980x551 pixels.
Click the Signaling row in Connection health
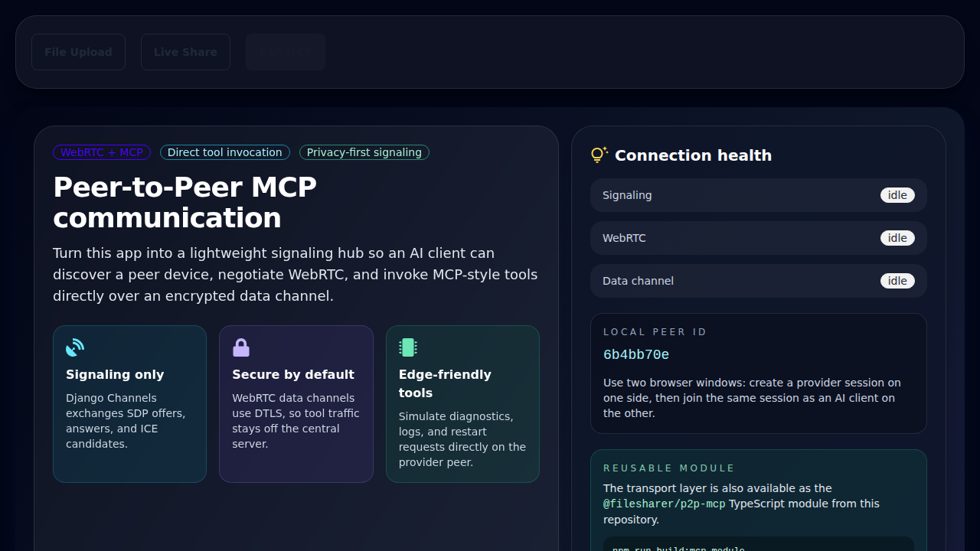[x=758, y=195]
